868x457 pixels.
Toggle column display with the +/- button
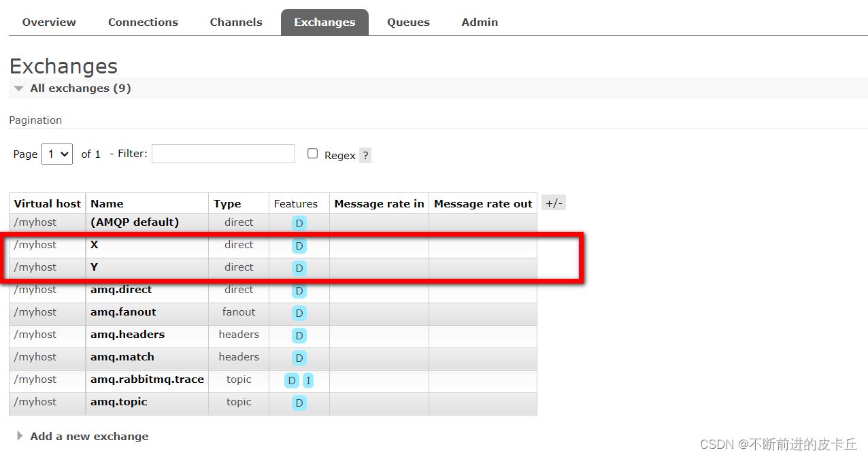pos(554,203)
